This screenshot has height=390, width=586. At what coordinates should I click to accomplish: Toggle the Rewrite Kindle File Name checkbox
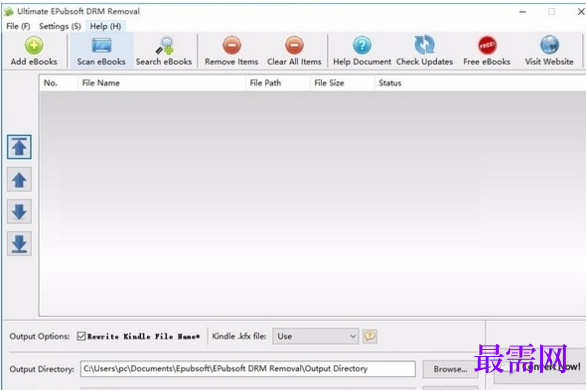pyautogui.click(x=81, y=336)
